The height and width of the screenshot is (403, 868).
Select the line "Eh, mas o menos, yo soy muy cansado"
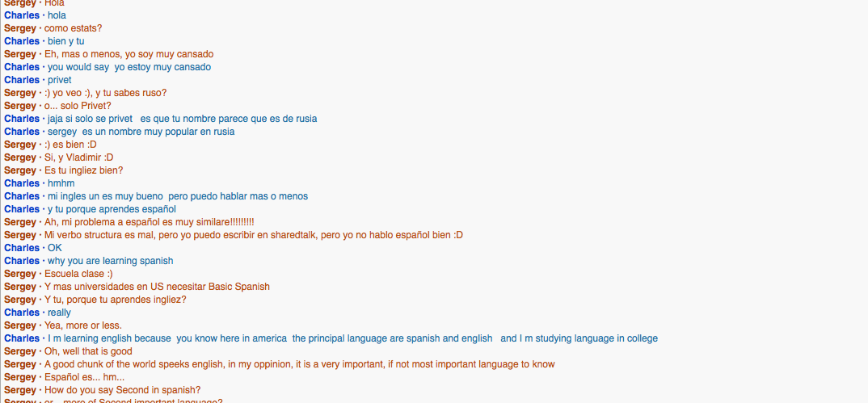pos(129,54)
